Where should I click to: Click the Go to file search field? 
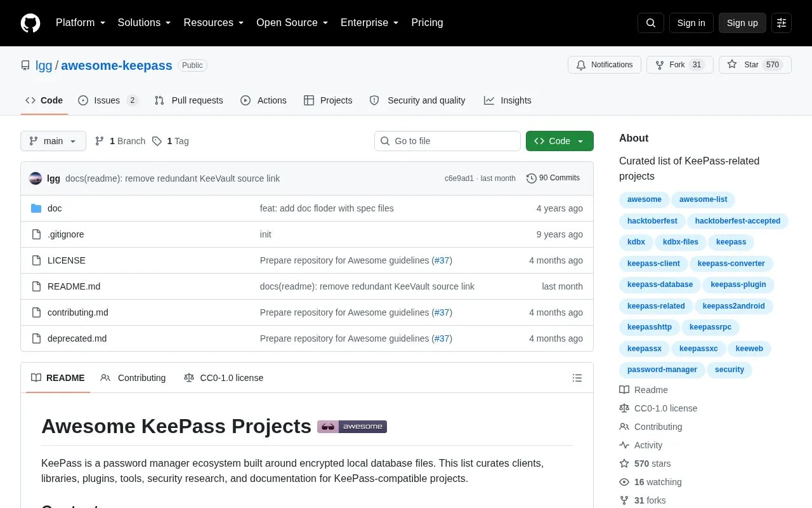[447, 141]
